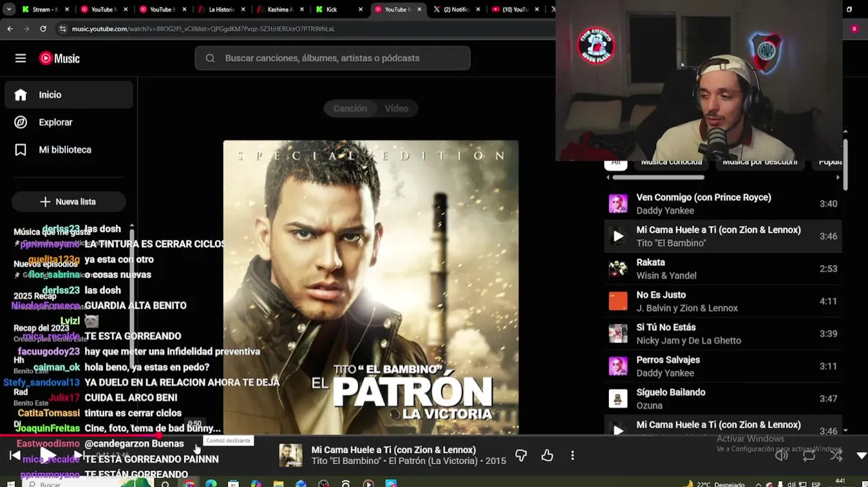Toggle shuffle mode
The image size is (868, 487).
coord(836,456)
